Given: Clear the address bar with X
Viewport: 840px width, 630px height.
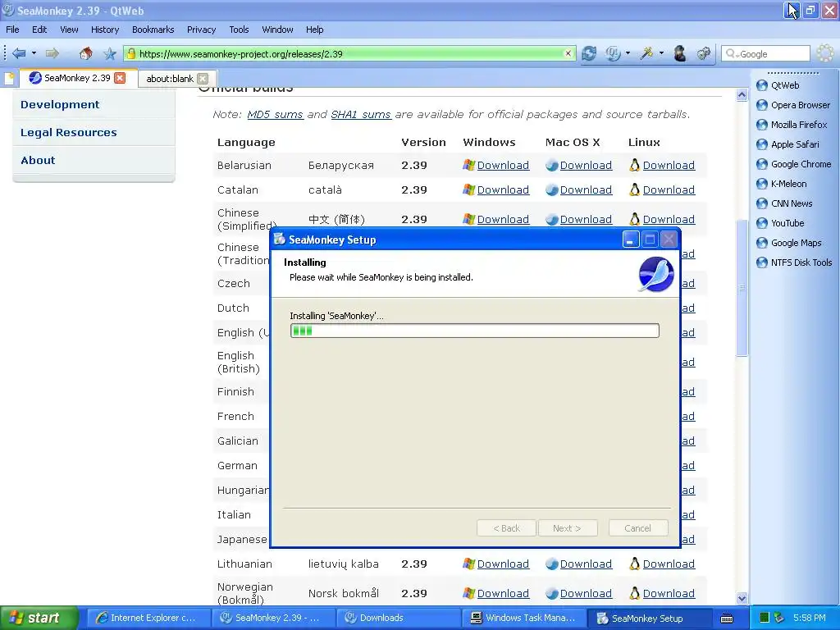Looking at the screenshot, I should pos(568,53).
